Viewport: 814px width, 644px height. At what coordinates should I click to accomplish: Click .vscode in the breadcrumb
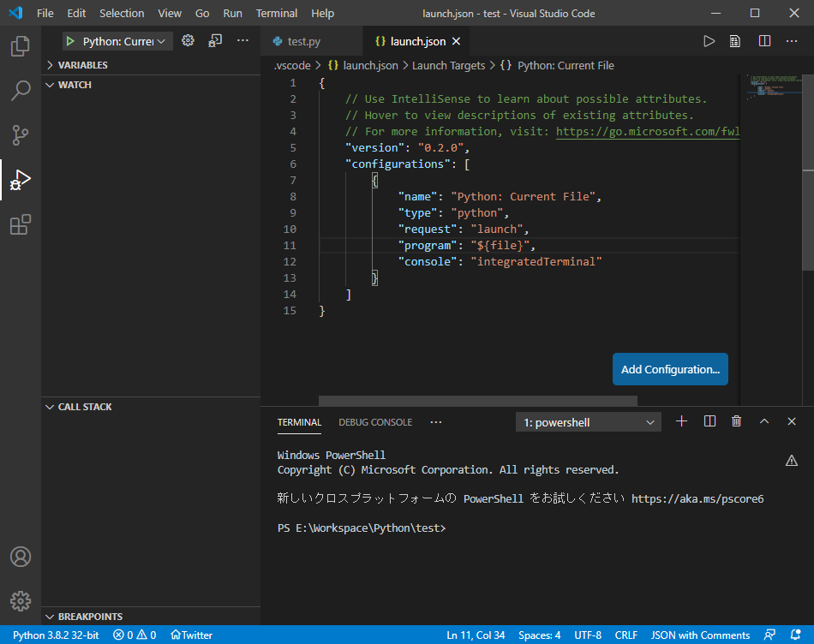292,65
